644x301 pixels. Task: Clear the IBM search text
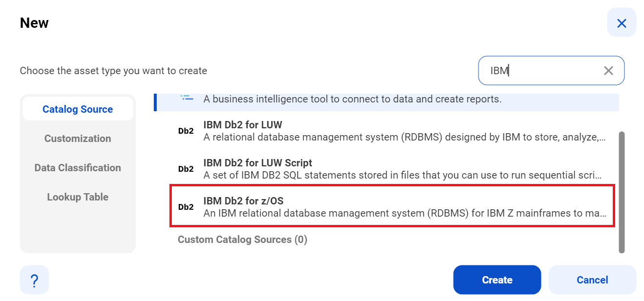click(608, 71)
